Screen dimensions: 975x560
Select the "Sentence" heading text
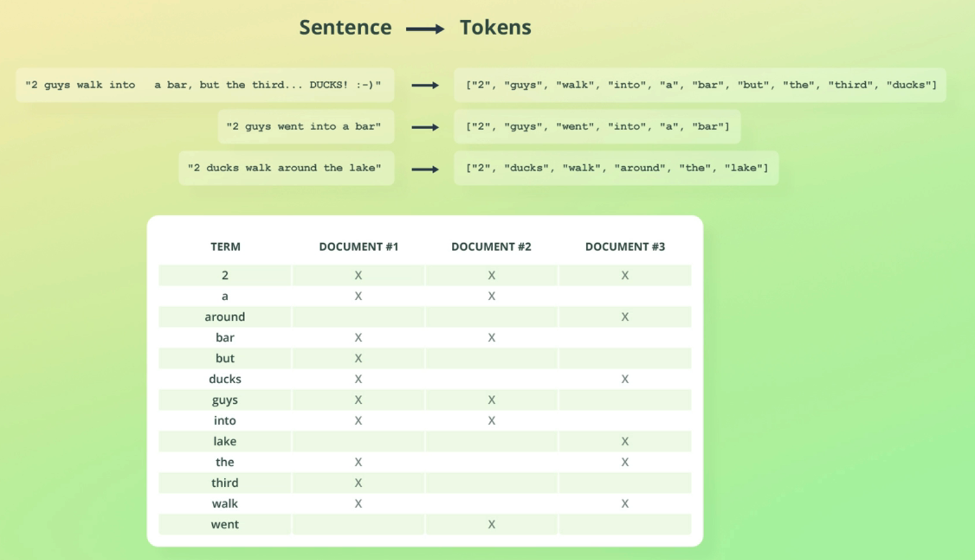[345, 27]
